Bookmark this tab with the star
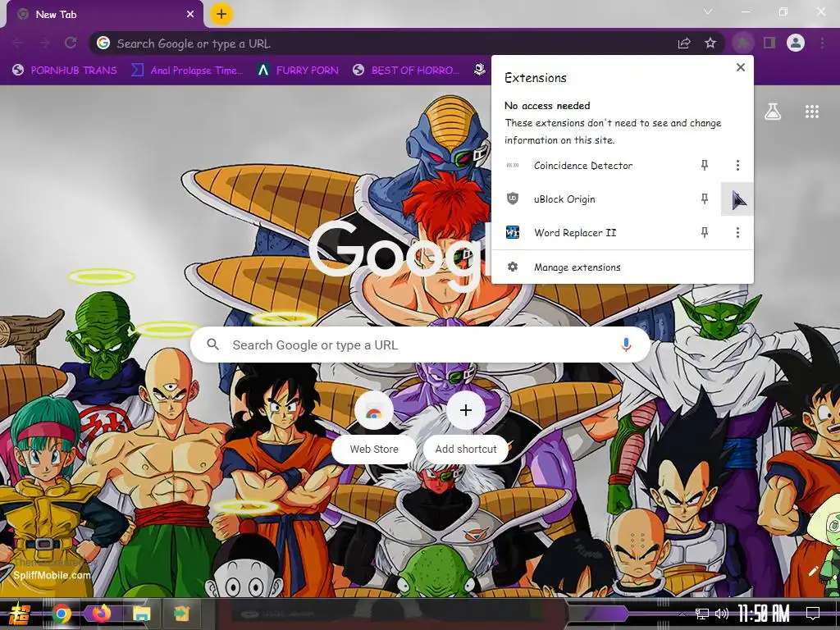This screenshot has width=840, height=630. (710, 43)
